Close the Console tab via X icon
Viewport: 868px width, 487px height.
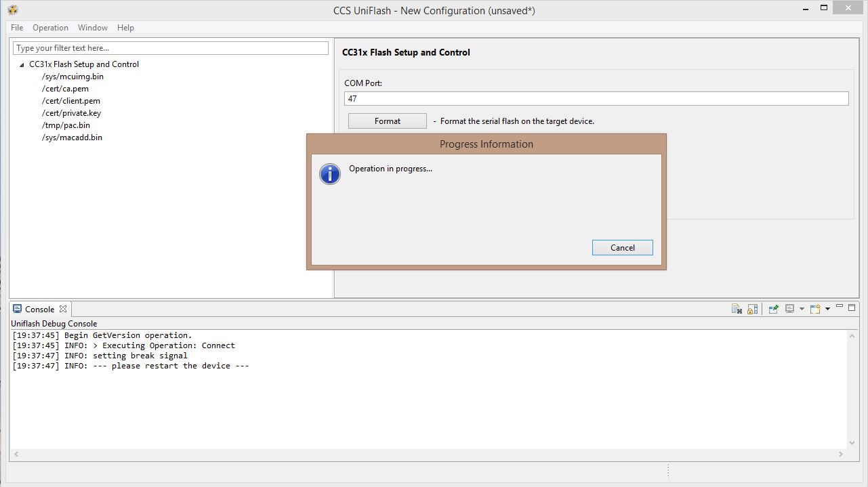62,309
